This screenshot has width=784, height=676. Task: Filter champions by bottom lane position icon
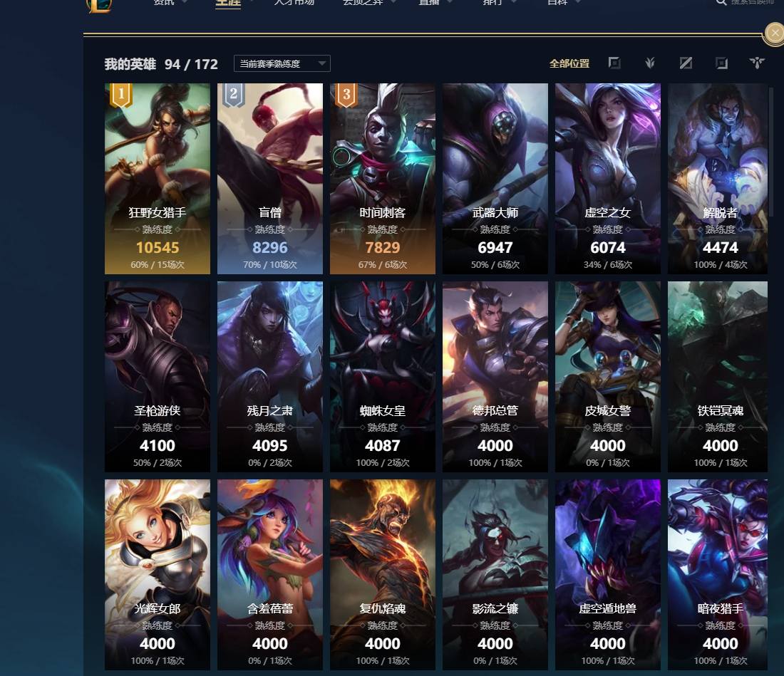click(721, 63)
